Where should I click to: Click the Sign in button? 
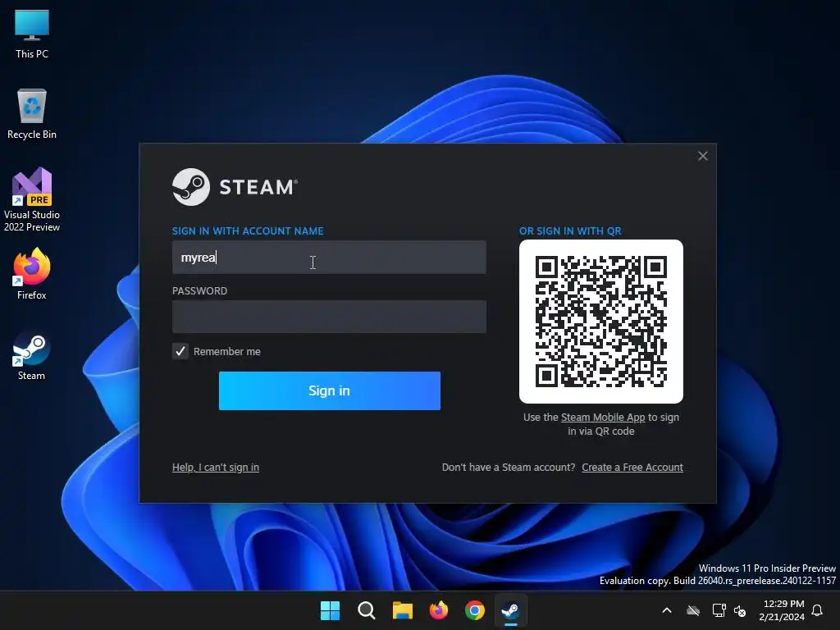tap(330, 390)
